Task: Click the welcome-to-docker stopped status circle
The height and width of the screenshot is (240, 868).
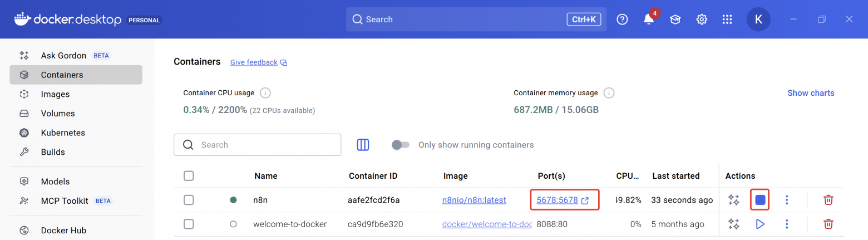Action: [x=233, y=224]
